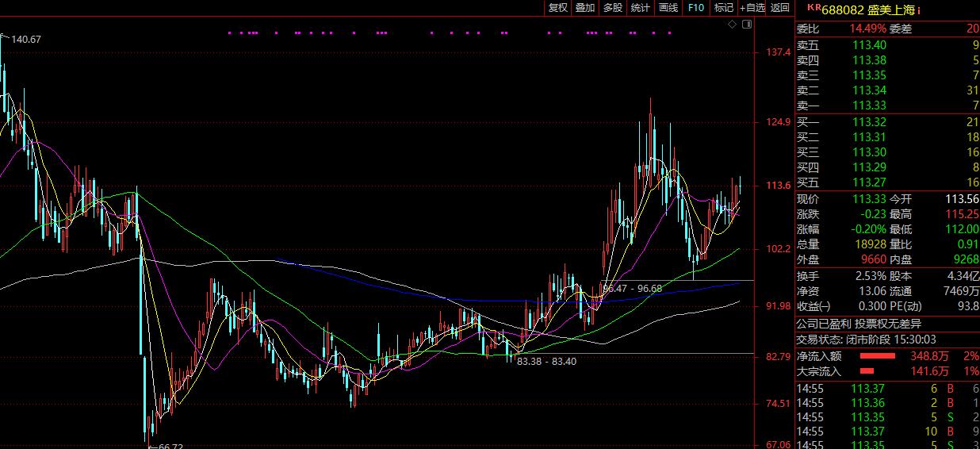The width and height of the screenshot is (980, 449).
Task: Click the 标记 mark button
Action: click(723, 8)
